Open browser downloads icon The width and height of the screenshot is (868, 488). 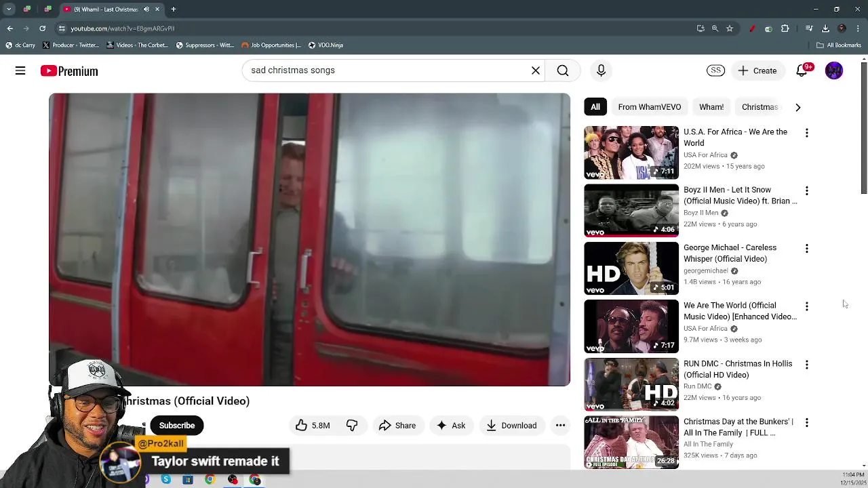tap(825, 28)
